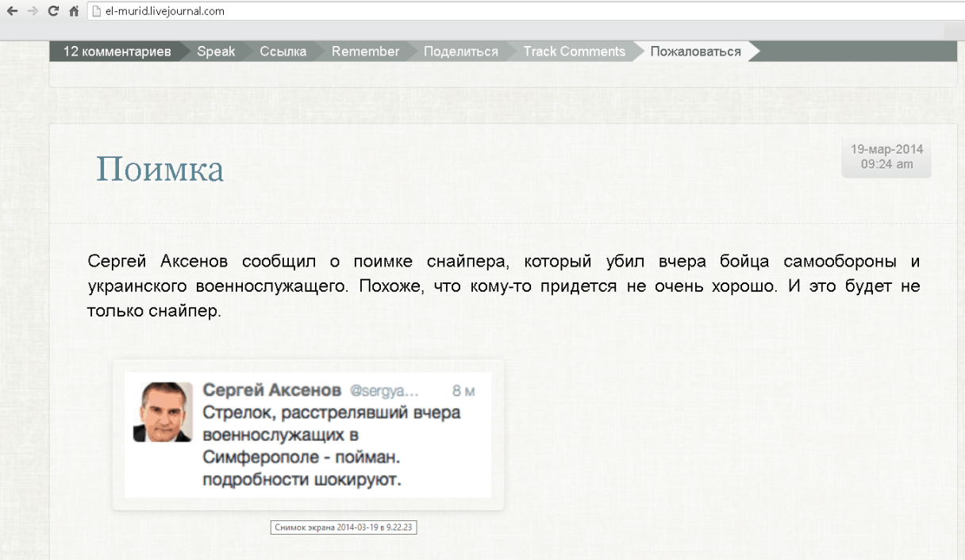The image size is (965, 560).
Task: Focus the el-murid.livejournal.com address bar
Action: [x=317, y=11]
